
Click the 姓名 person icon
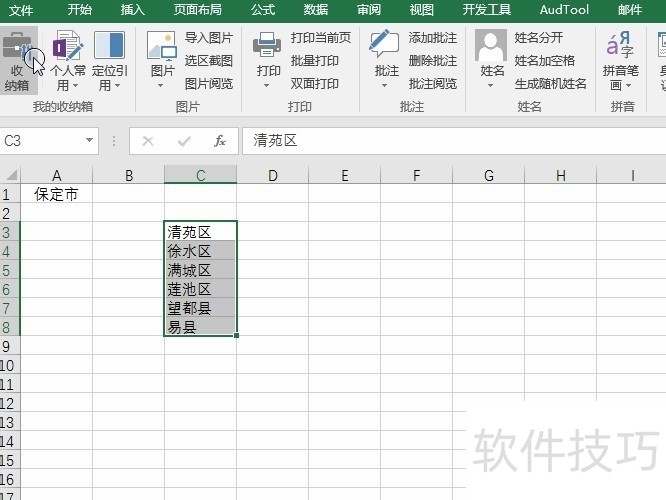click(491, 45)
